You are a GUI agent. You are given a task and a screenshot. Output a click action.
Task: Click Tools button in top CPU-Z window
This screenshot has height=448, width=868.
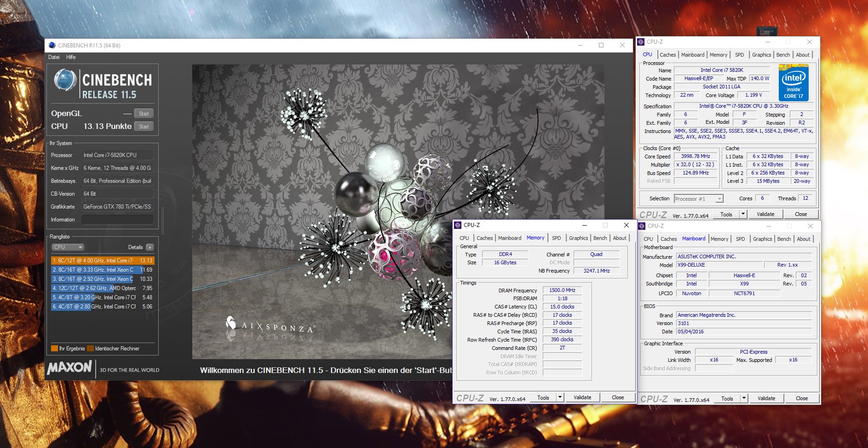tap(726, 214)
